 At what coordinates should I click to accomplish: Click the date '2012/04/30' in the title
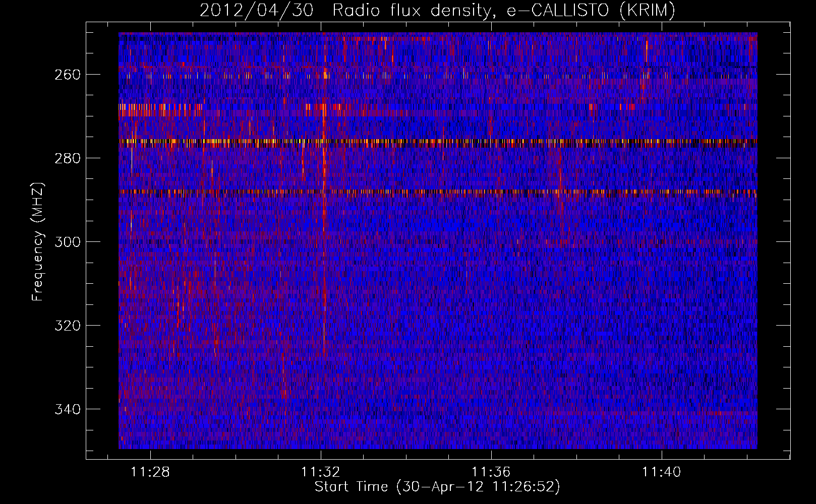[257, 11]
